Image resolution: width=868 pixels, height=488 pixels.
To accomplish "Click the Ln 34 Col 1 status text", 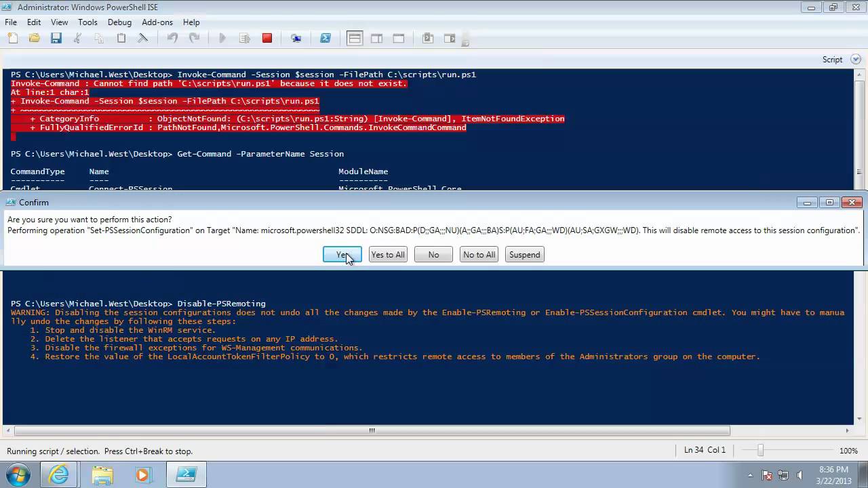I will pos(705,450).
